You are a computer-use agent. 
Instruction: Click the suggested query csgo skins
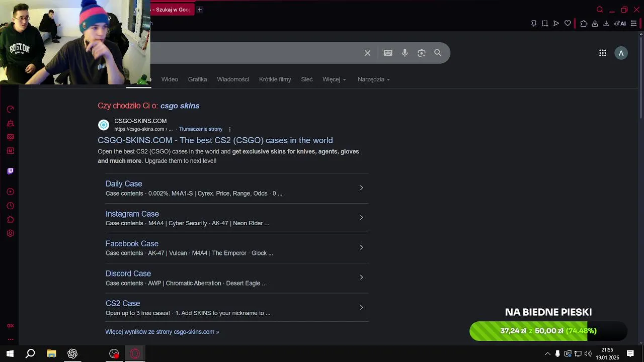pos(180,106)
